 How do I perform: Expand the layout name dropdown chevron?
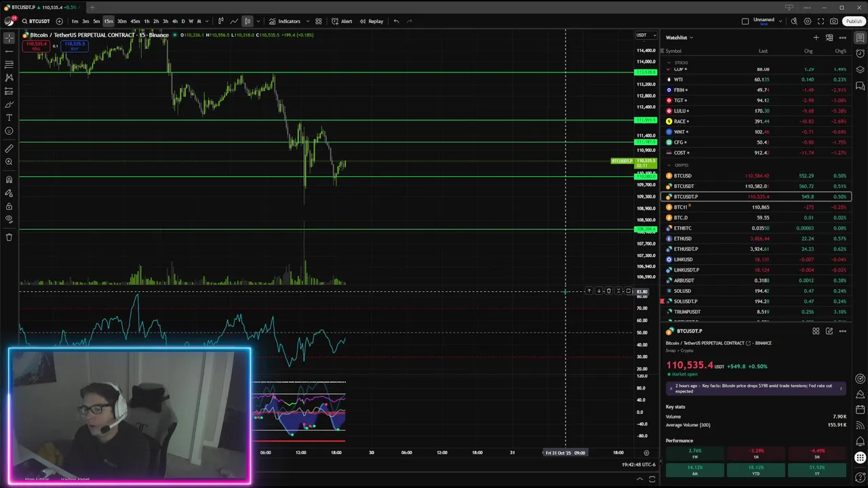coord(781,21)
